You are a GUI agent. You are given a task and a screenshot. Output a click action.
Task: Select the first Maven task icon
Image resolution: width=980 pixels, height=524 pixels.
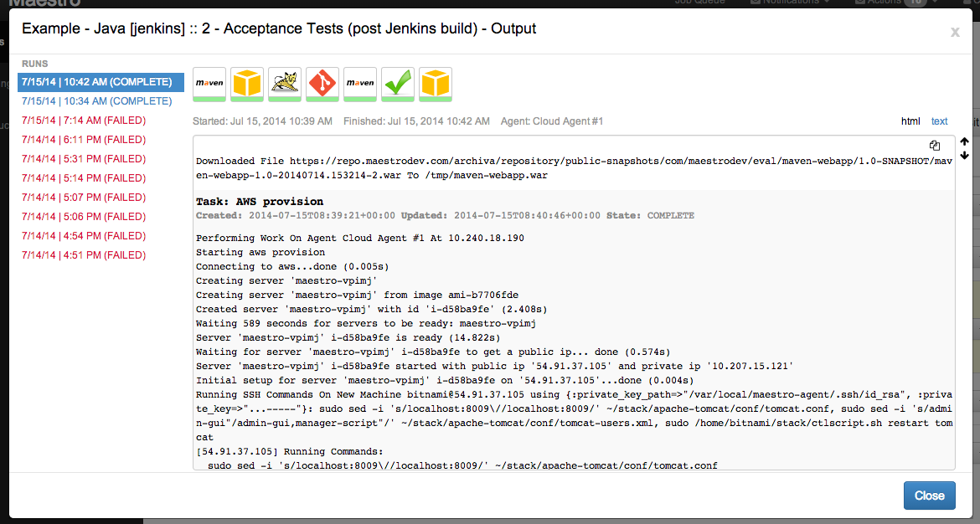coord(209,82)
